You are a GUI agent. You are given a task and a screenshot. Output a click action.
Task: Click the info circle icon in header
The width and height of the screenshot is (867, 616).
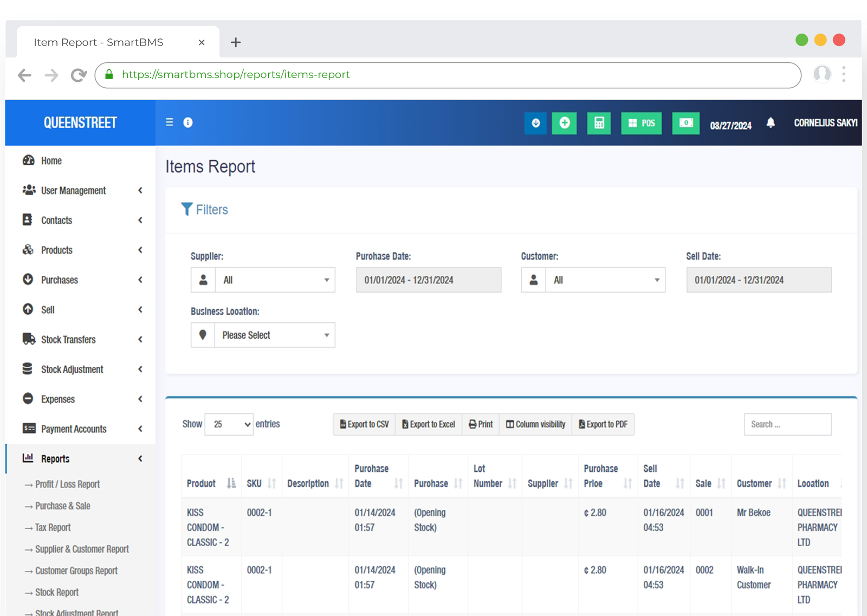tap(188, 122)
